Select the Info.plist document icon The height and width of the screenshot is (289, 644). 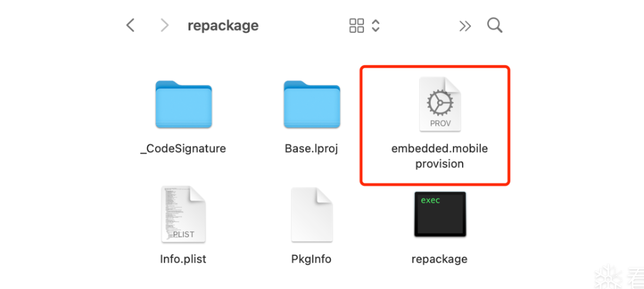click(184, 215)
